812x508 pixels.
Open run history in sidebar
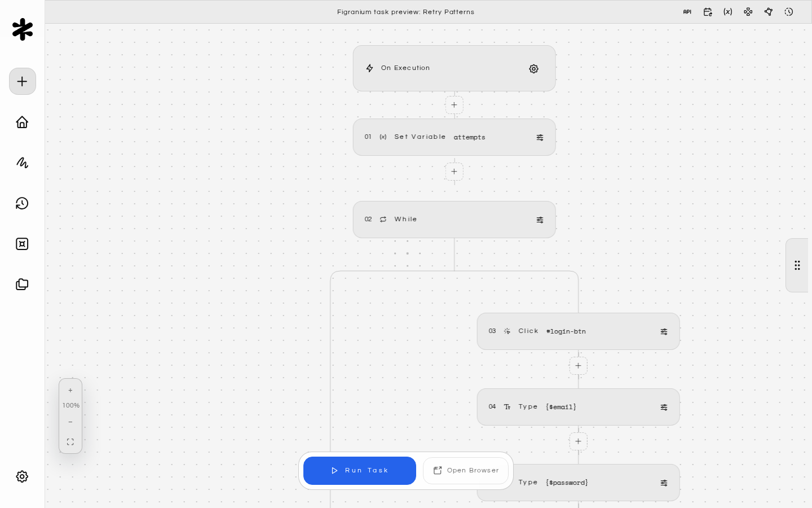(22, 203)
